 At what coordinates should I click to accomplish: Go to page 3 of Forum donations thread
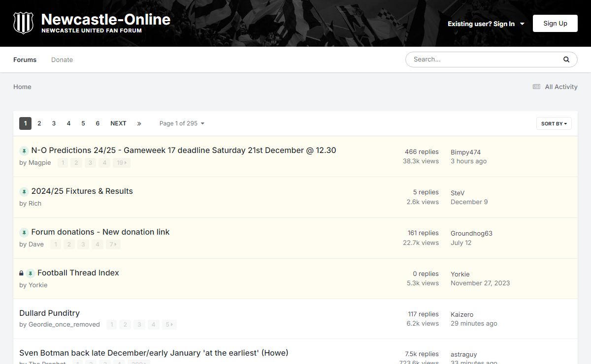(83, 244)
